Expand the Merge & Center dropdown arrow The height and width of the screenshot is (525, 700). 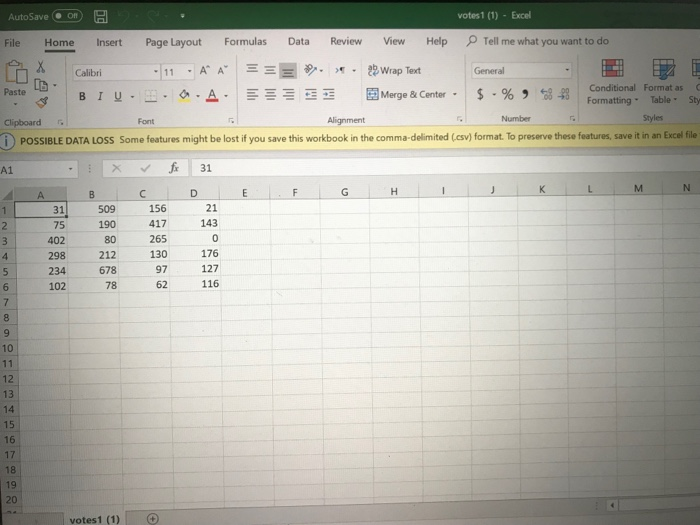[454, 94]
